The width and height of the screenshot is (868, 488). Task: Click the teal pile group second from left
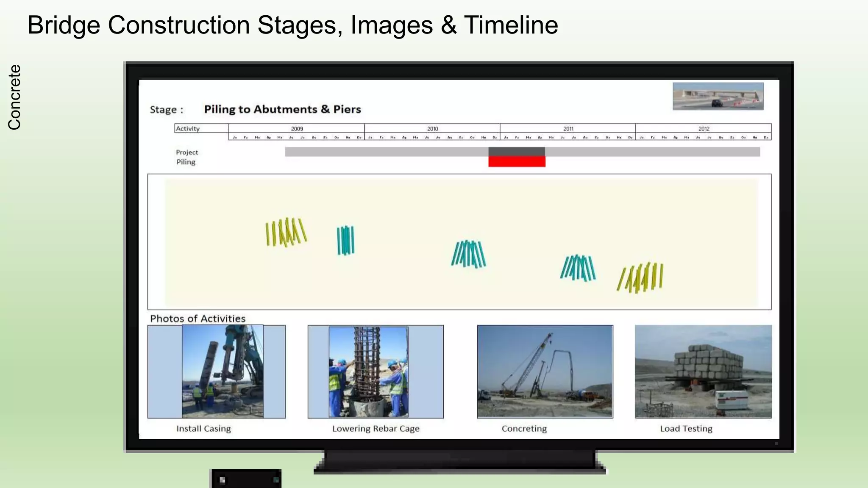pyautogui.click(x=345, y=240)
